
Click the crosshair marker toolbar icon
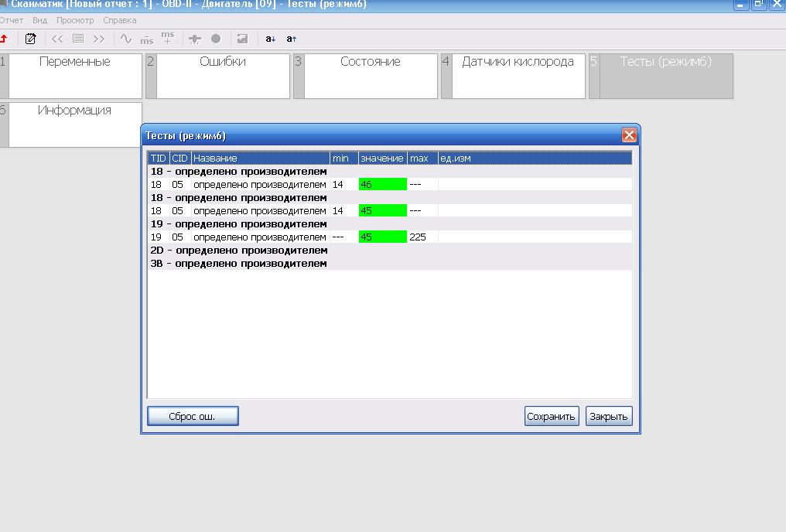[x=194, y=39]
